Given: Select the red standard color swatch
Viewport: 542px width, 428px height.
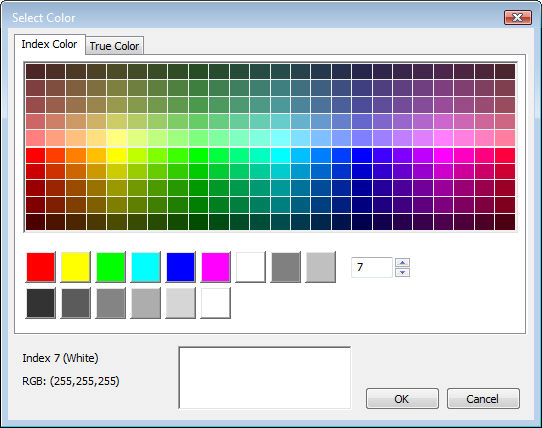Looking at the screenshot, I should tap(41, 267).
